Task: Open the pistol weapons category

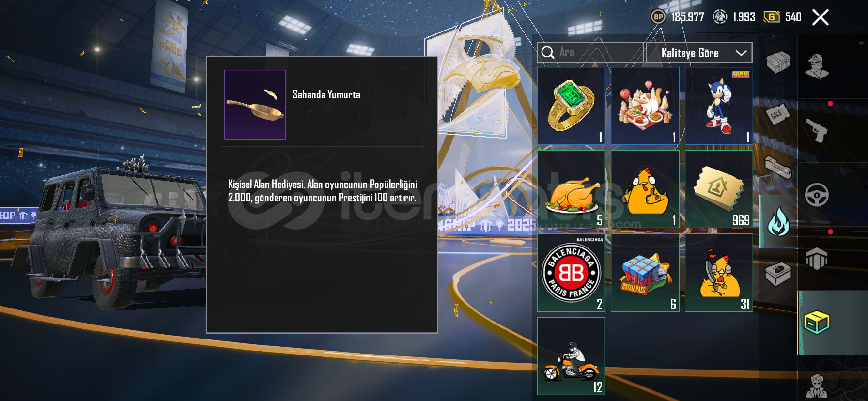Action: click(x=817, y=130)
